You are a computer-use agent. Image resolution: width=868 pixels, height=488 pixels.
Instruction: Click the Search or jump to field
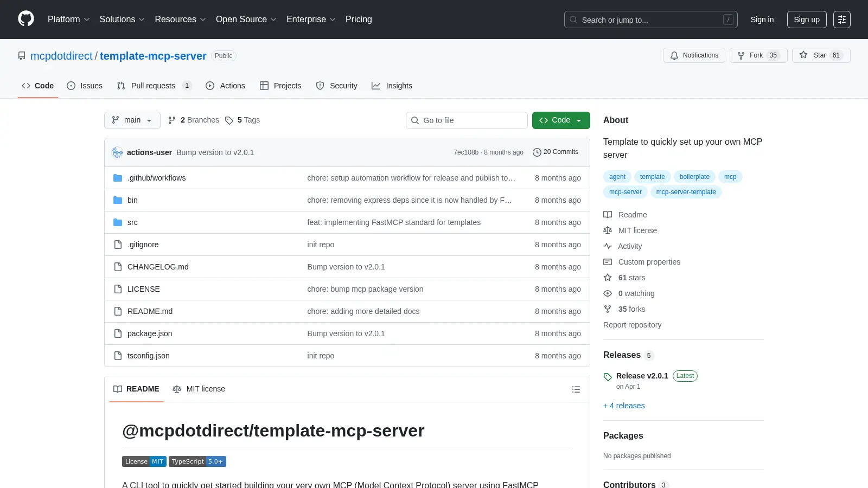650,20
